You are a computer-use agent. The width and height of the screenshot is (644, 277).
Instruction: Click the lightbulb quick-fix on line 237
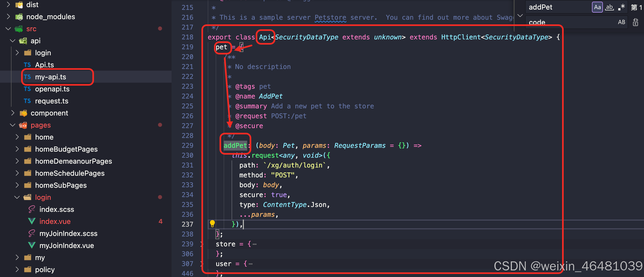(x=213, y=224)
